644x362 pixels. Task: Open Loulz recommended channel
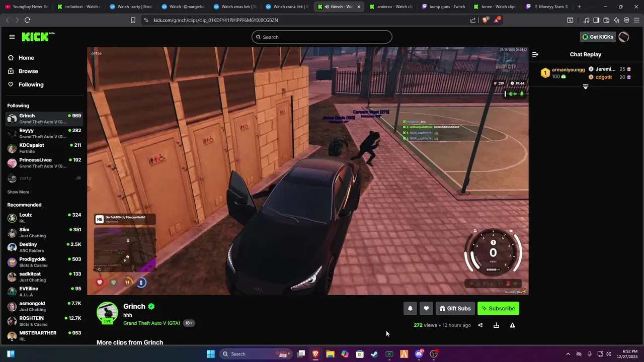click(x=44, y=218)
